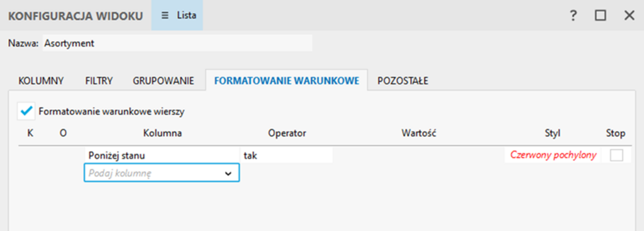Click the Kolumna column header
This screenshot has height=231, width=644.
tap(163, 133)
